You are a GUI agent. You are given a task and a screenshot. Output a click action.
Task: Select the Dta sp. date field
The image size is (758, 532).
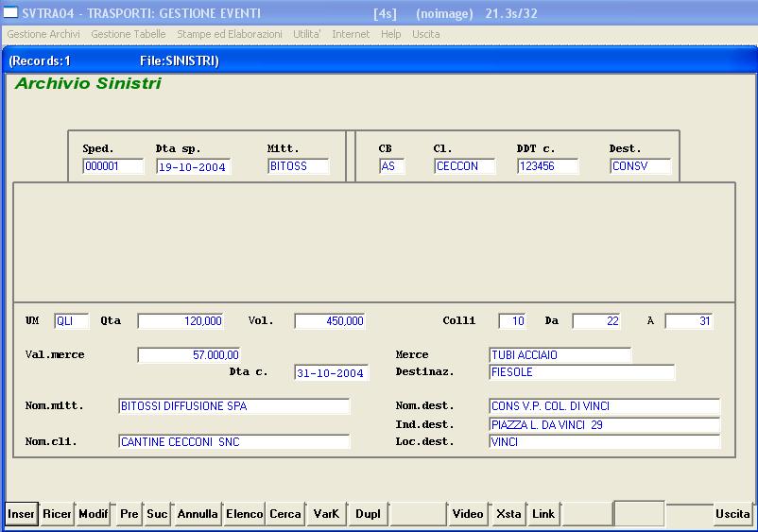[194, 166]
